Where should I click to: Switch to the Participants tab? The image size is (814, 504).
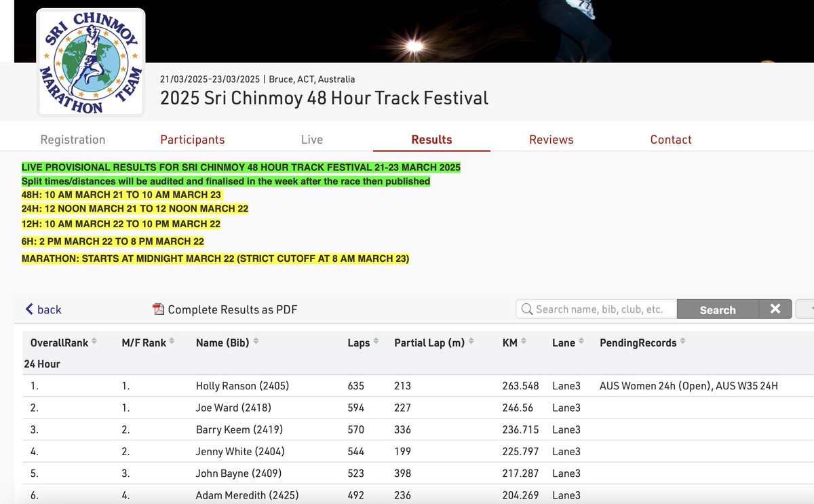(192, 140)
